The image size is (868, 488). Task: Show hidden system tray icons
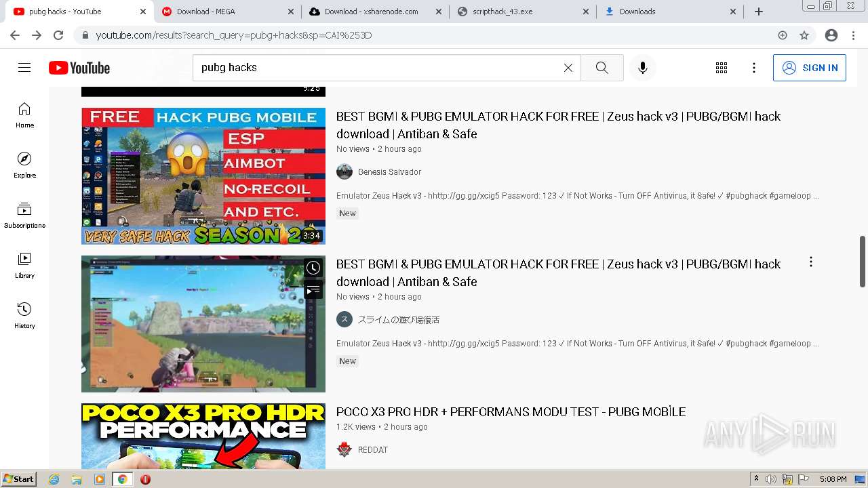coord(757,479)
